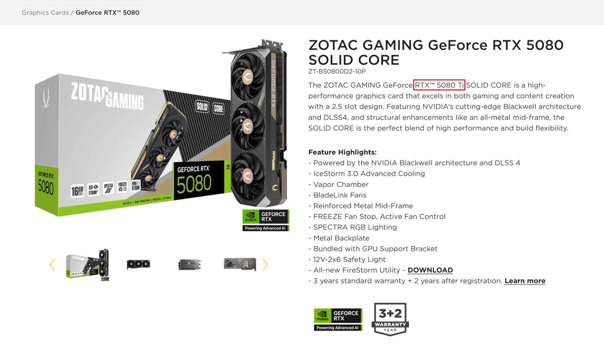
Task: Select the port-side view thumbnail
Action: [x=189, y=264]
